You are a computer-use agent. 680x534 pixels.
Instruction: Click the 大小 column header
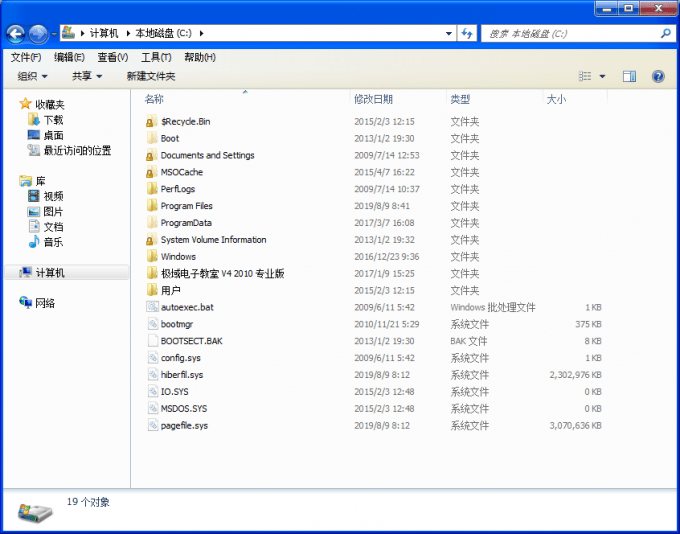click(556, 99)
